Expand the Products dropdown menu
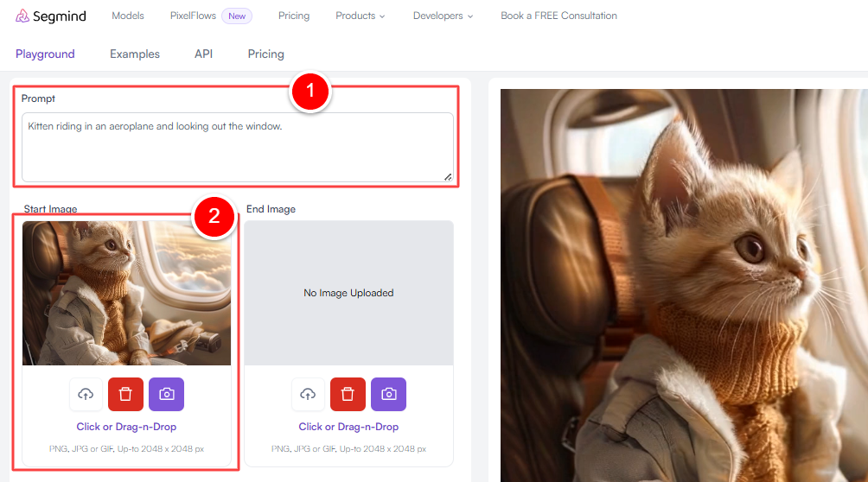 click(x=361, y=16)
